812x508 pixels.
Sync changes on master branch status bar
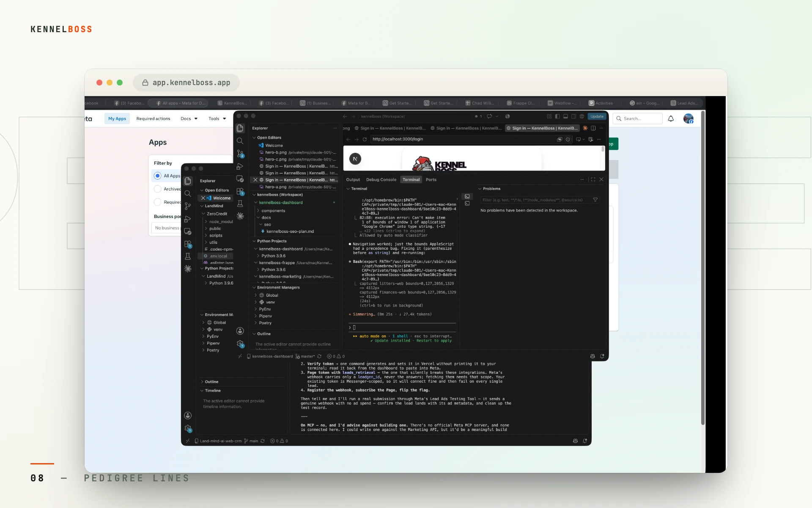(319, 356)
